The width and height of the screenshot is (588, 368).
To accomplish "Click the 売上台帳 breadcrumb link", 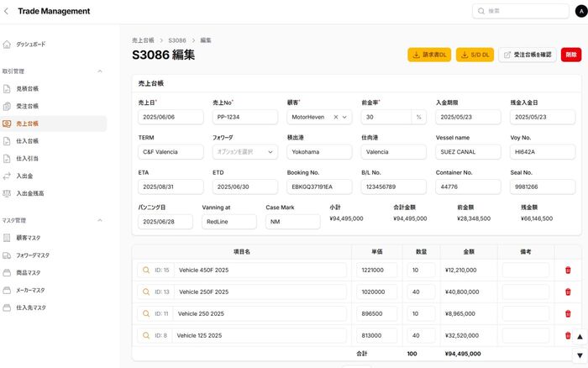I will point(143,40).
